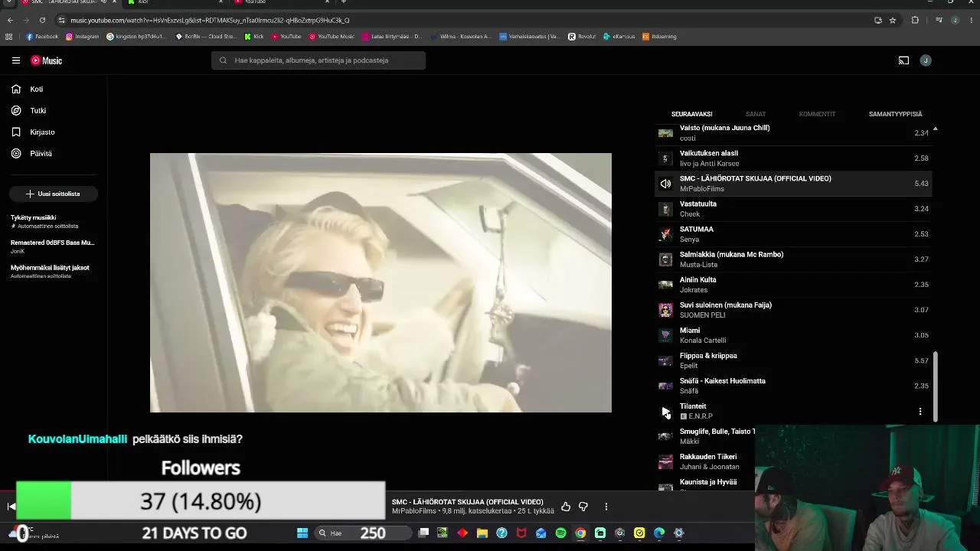Play Suvi suloinen by SUOMEN PELI
This screenshot has width=980, height=551.
tap(793, 310)
